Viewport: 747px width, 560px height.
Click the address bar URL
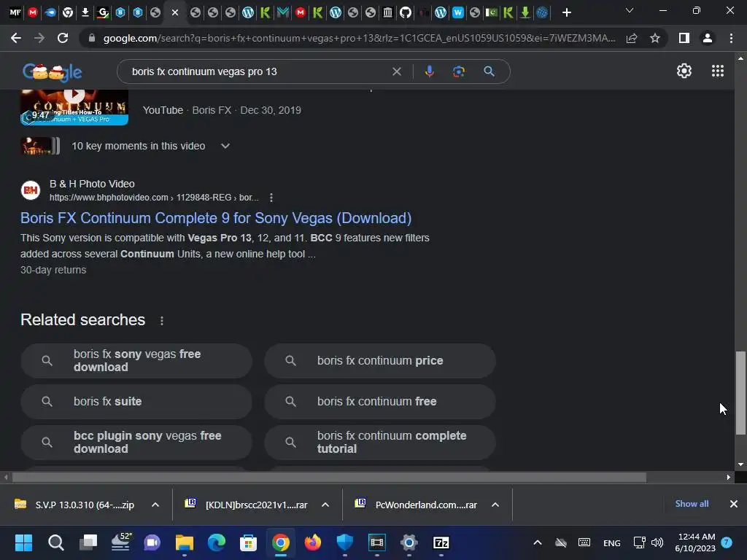(x=359, y=38)
